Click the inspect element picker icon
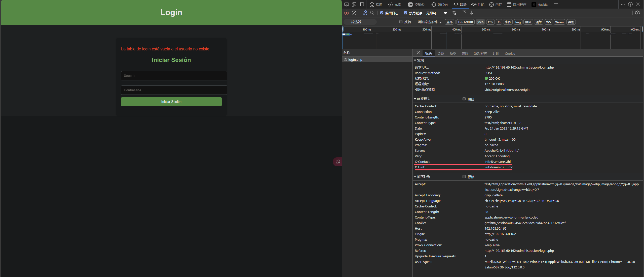This screenshot has height=277, width=644. pos(347,4)
